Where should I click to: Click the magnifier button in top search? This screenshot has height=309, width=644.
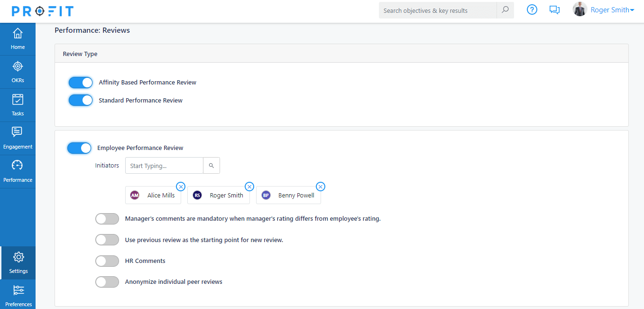[505, 10]
